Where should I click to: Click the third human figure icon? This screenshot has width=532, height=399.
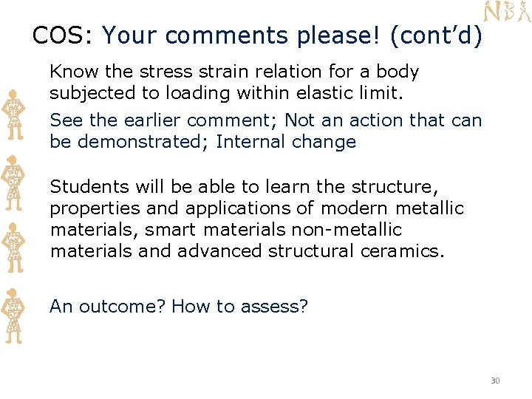(13, 248)
